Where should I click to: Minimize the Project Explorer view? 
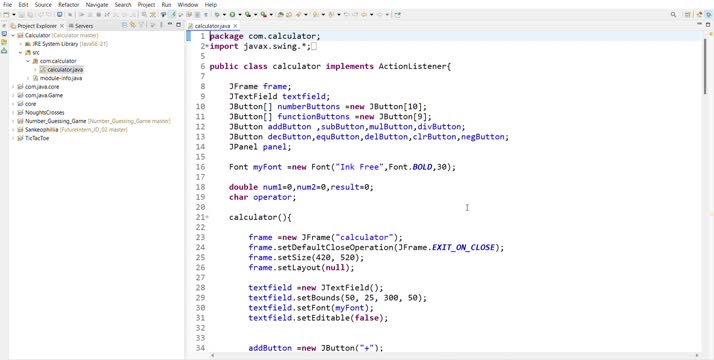pos(170,25)
